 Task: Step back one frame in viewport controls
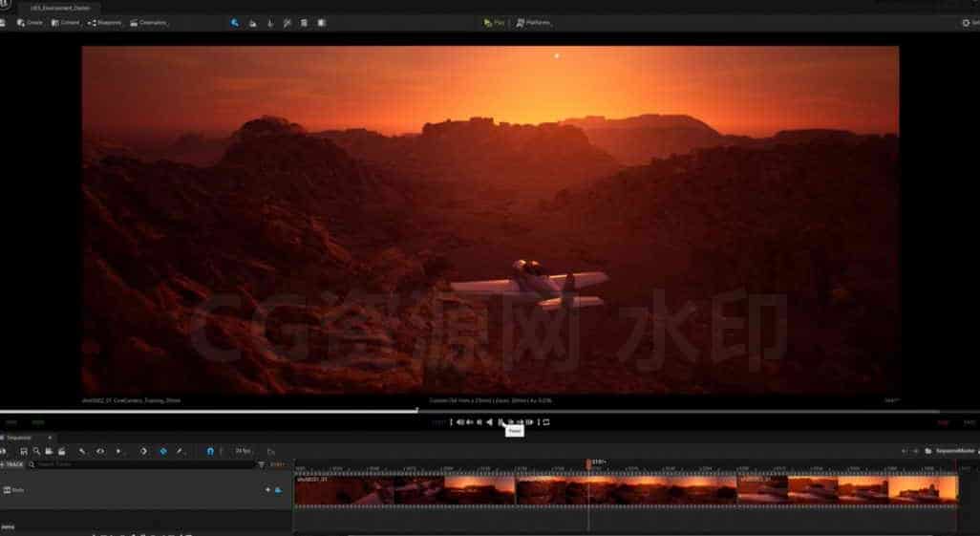[x=479, y=422]
